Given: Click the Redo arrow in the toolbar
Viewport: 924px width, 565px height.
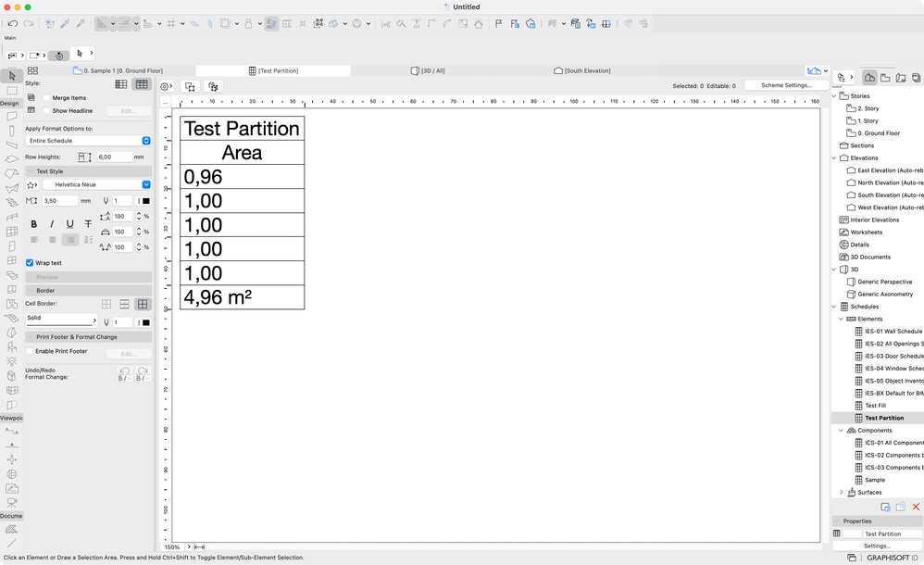Looking at the screenshot, I should tap(28, 23).
